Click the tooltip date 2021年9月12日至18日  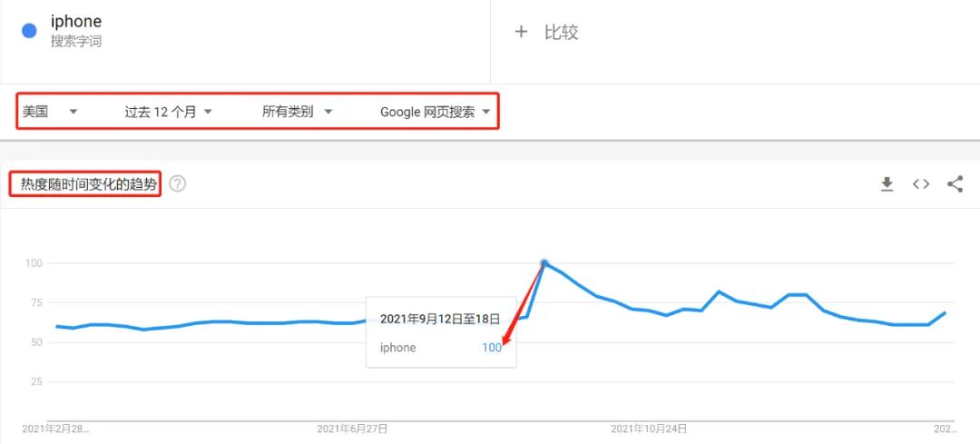click(x=439, y=319)
